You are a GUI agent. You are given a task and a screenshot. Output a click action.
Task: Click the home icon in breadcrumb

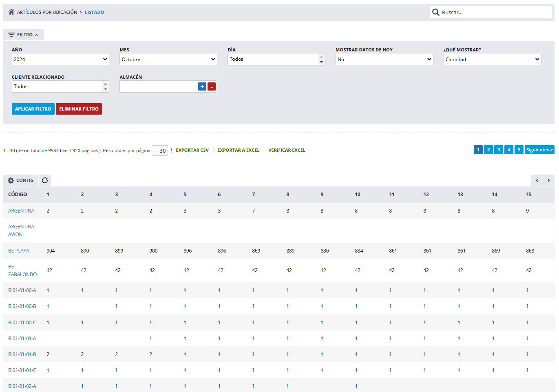11,12
